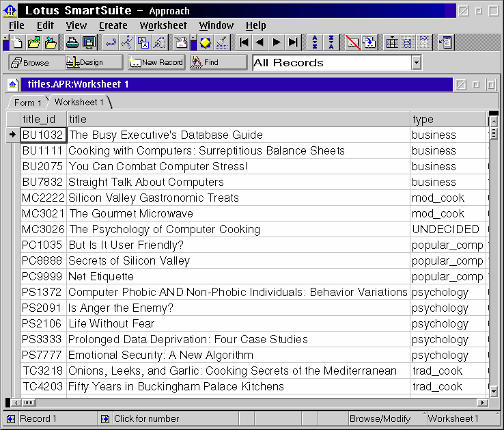Viewport: 504px width, 430px height.
Task: Click the paintbrush toolbar icon
Action: click(222, 42)
